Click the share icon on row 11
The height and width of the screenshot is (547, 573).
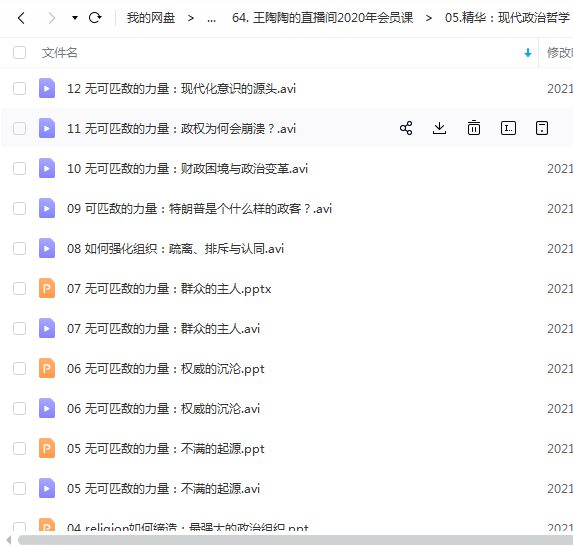(x=406, y=128)
